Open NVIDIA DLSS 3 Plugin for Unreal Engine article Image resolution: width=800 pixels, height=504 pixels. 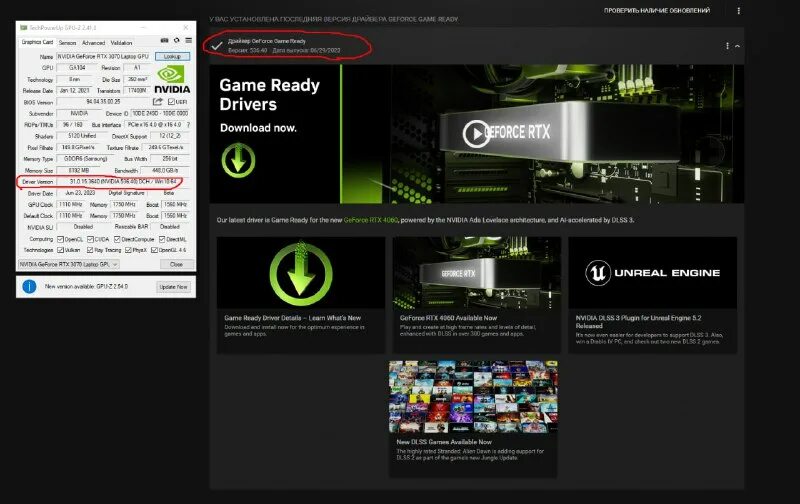click(638, 321)
